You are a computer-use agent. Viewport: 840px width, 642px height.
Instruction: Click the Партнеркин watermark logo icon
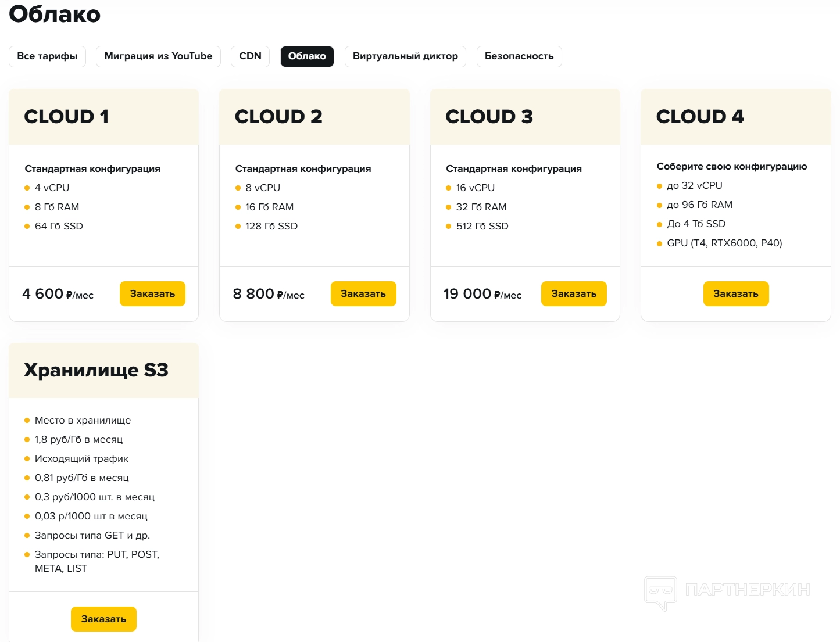660,592
